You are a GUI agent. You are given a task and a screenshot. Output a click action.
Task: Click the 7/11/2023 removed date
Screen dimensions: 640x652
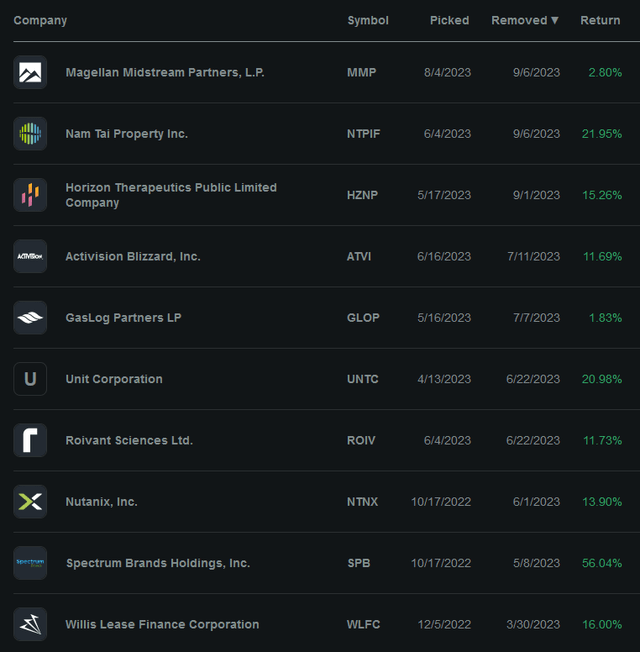pyautogui.click(x=534, y=257)
